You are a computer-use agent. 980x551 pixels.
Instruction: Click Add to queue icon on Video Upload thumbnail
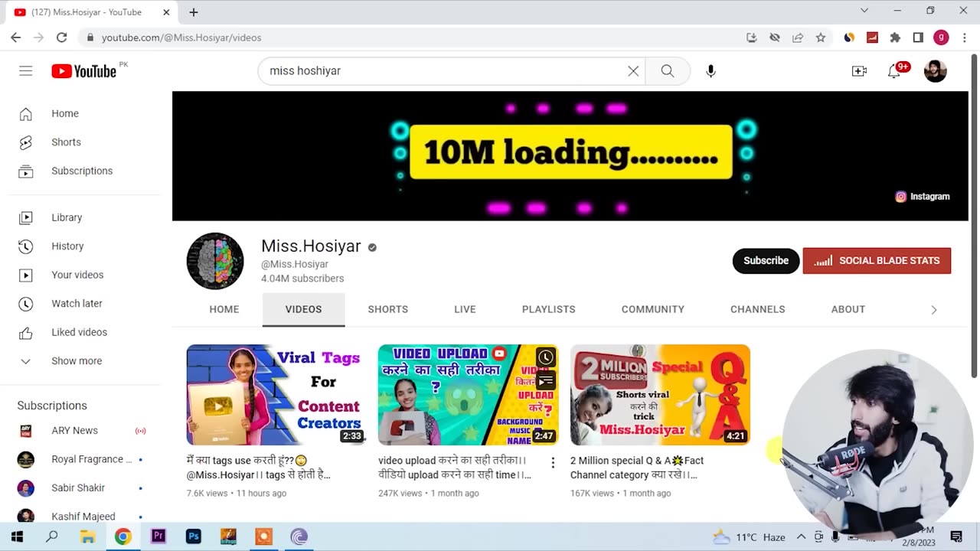(x=545, y=380)
